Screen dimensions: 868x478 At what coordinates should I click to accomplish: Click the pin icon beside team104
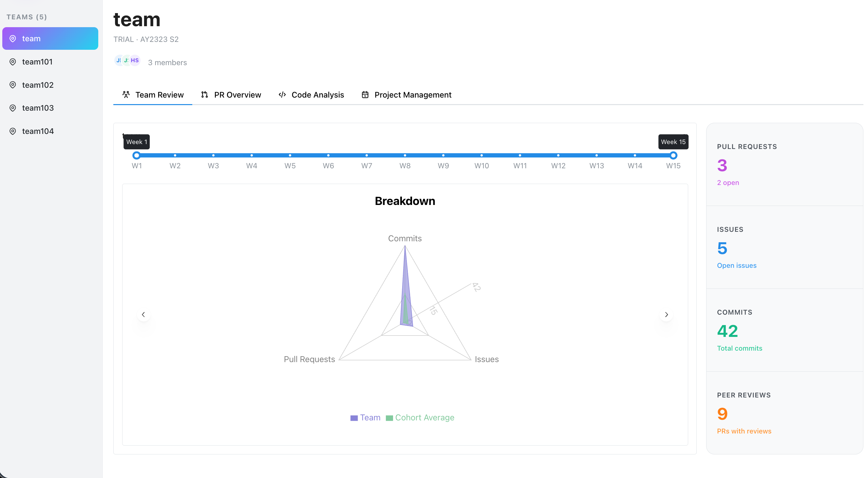click(x=13, y=131)
